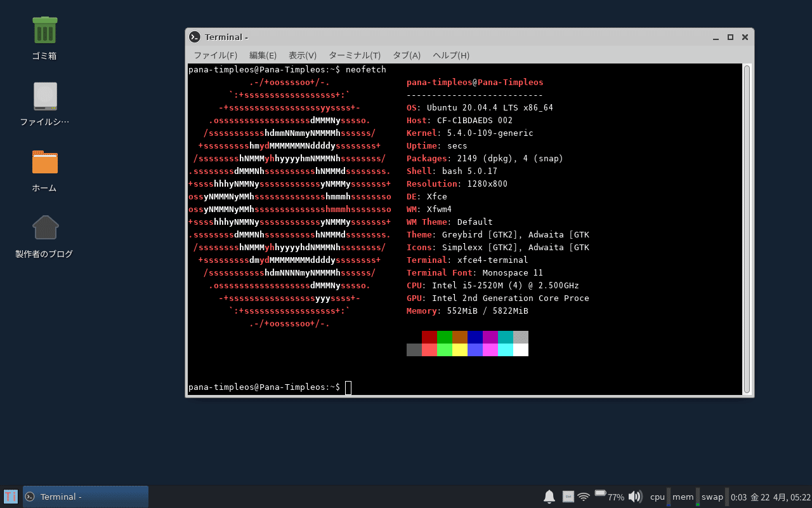The height and width of the screenshot is (508, 812).
Task: Minimize the Terminal window
Action: pos(716,37)
